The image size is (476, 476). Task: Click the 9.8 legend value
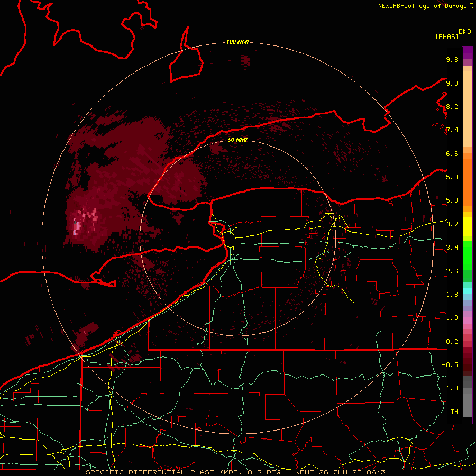pos(452,59)
